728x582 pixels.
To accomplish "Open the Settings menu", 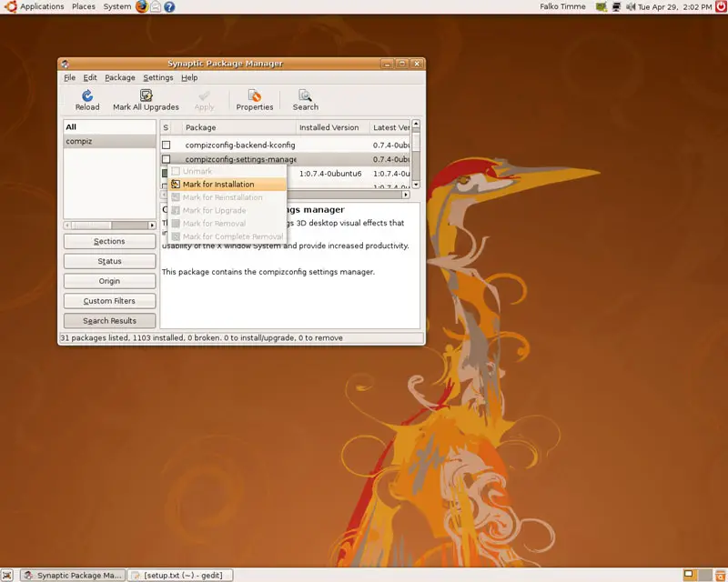I will pos(157,77).
